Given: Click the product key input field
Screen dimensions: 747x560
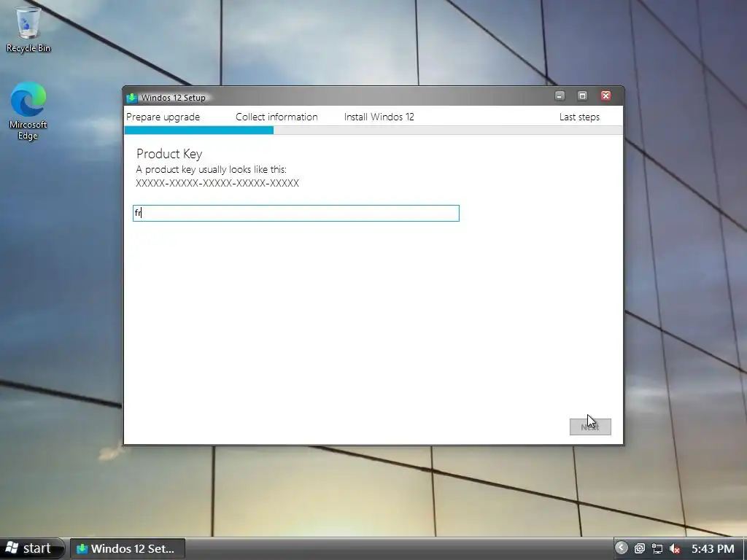Looking at the screenshot, I should 296,213.
